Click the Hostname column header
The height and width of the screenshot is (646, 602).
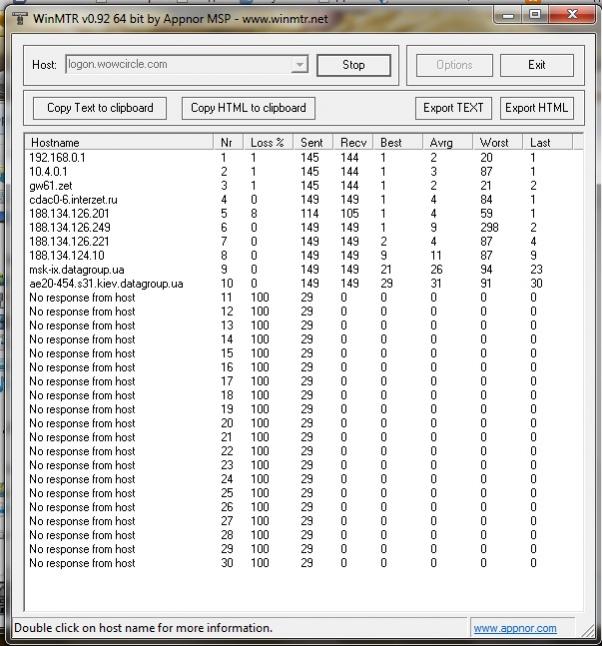(x=120, y=143)
